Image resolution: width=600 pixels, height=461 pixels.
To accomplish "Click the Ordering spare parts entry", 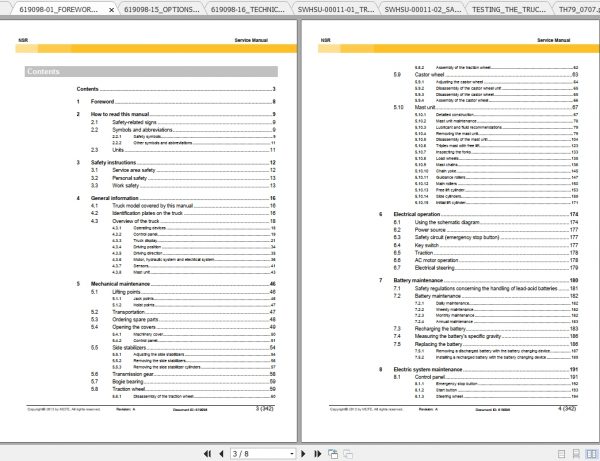I will [183, 319].
